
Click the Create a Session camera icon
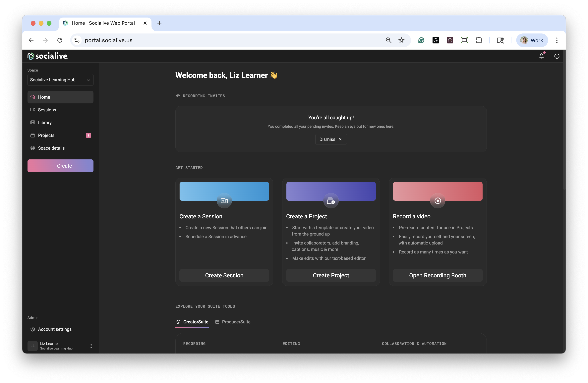tap(224, 201)
